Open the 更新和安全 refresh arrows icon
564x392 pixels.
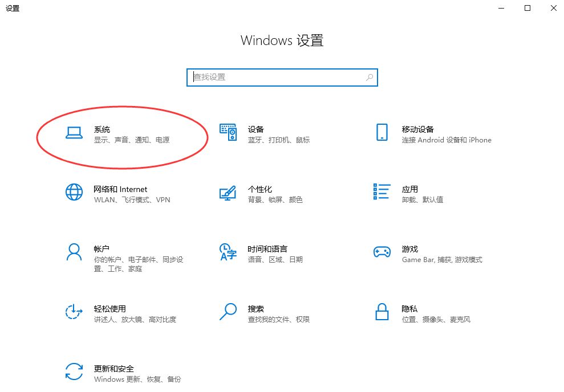click(x=74, y=371)
